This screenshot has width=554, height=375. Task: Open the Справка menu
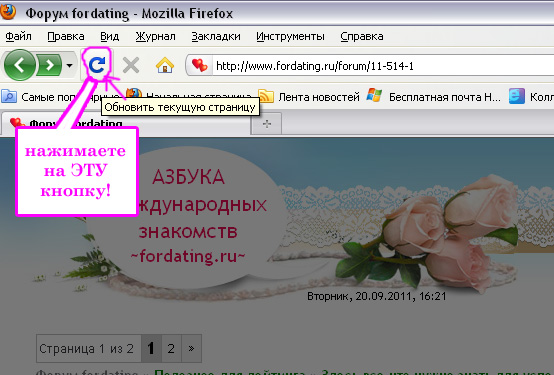click(x=362, y=36)
